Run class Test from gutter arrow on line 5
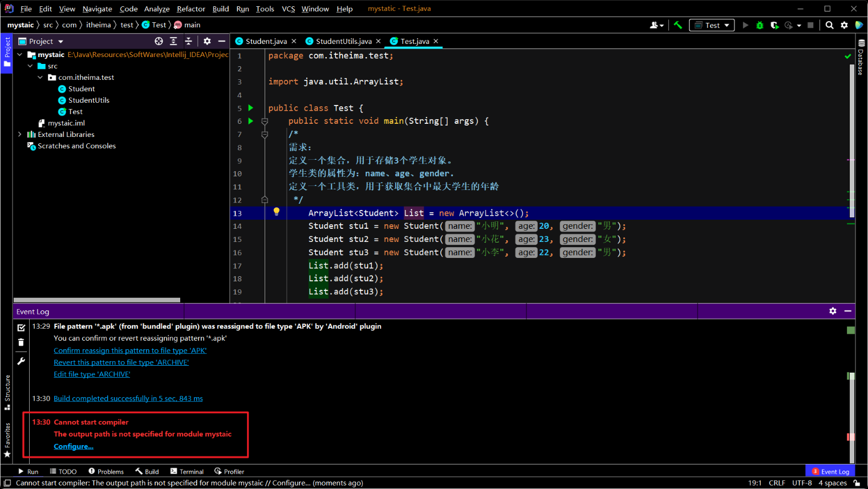Screen dimensions: 868x489 pos(250,108)
